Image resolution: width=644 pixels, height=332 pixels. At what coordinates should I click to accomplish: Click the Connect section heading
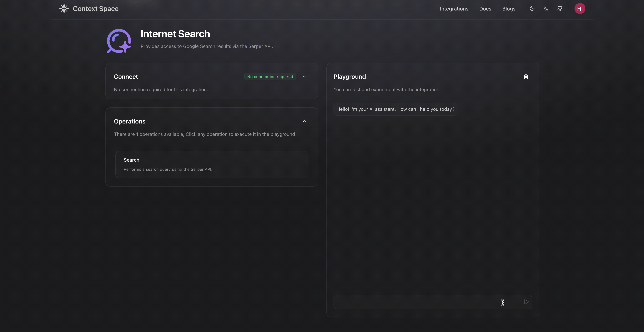point(126,77)
